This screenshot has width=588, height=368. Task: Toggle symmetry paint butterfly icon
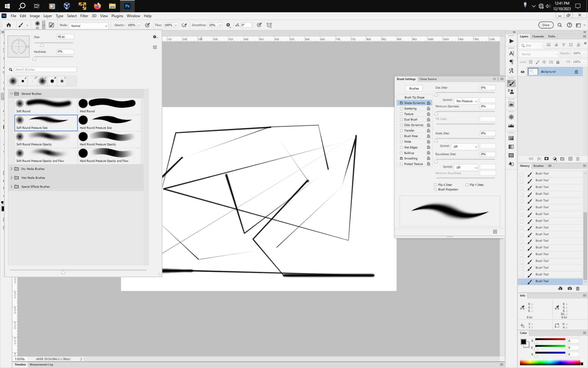click(x=269, y=25)
